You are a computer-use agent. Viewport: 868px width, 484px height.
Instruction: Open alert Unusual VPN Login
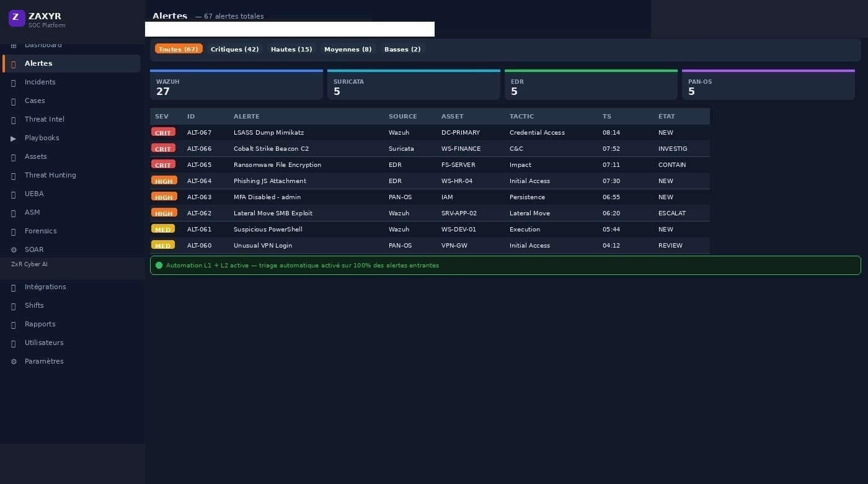point(263,246)
